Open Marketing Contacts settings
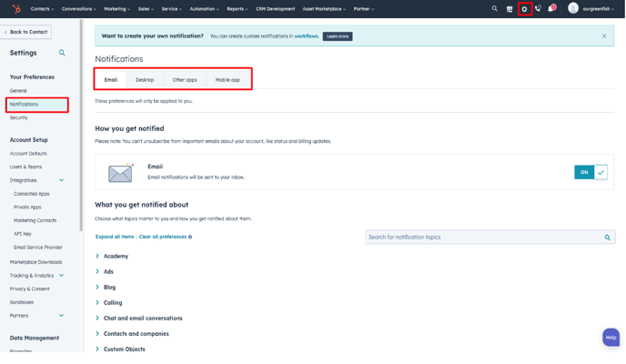The width and height of the screenshot is (626, 364). pos(35,220)
